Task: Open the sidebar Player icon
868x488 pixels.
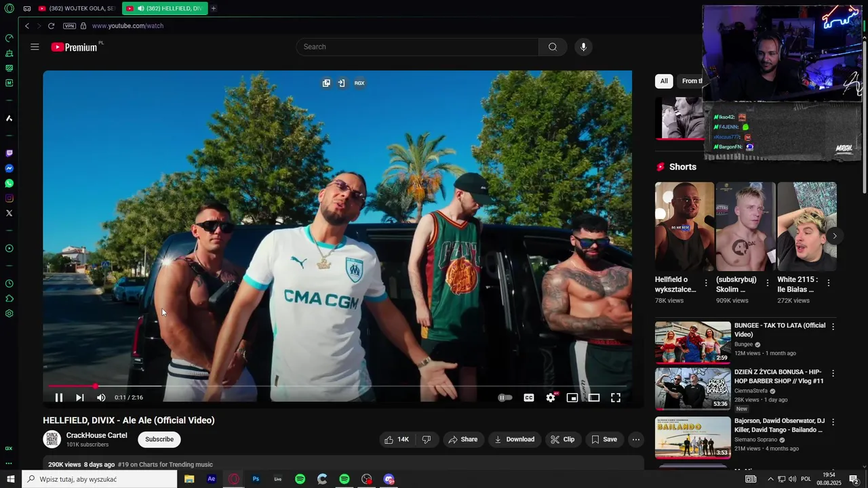Action: (9, 249)
